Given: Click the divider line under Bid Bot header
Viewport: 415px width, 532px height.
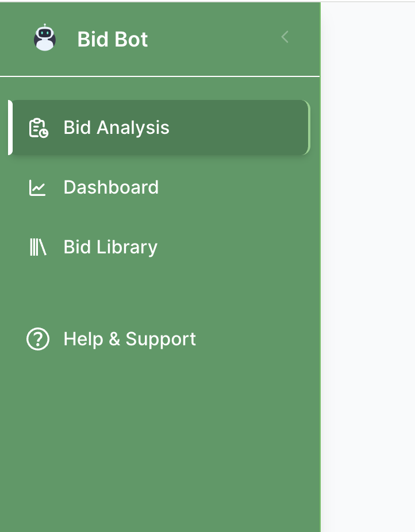Looking at the screenshot, I should 160,76.
